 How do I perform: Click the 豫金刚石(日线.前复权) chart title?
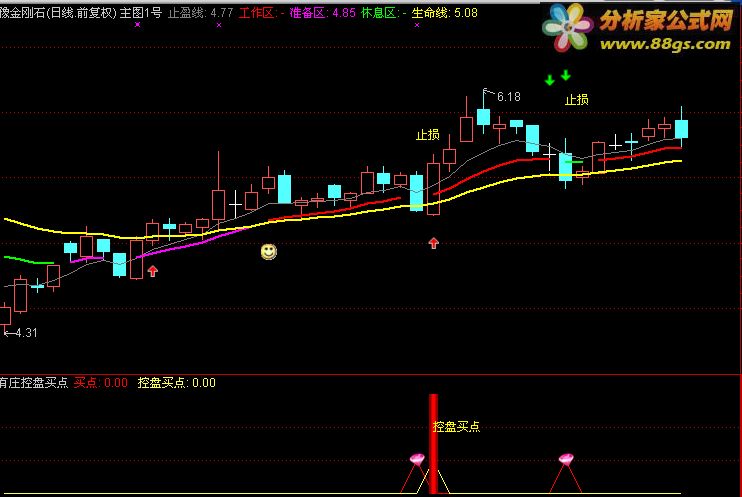click(x=58, y=13)
